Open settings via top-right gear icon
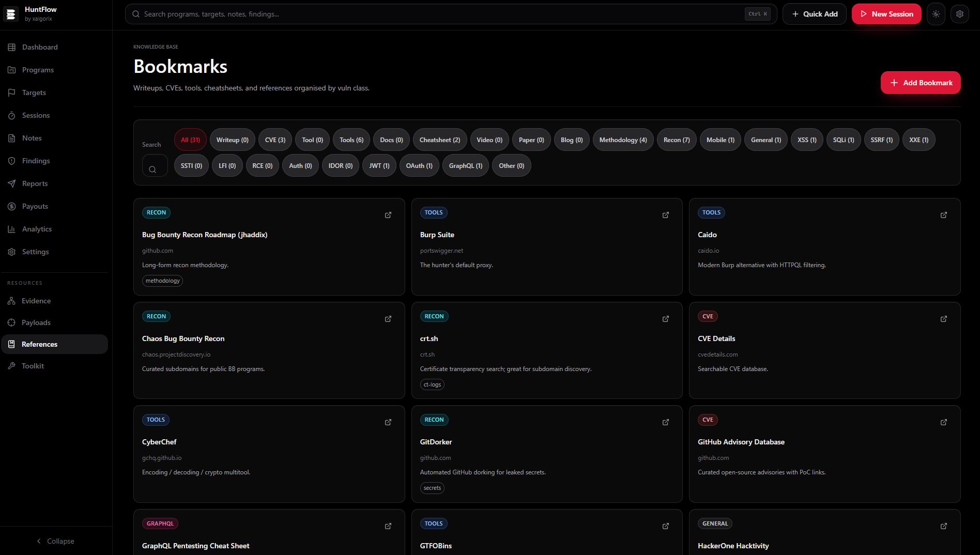The height and width of the screenshot is (555, 980). coord(960,14)
